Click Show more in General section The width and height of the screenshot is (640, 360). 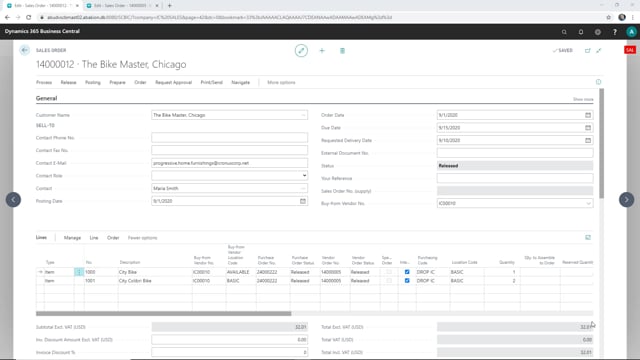(x=583, y=100)
